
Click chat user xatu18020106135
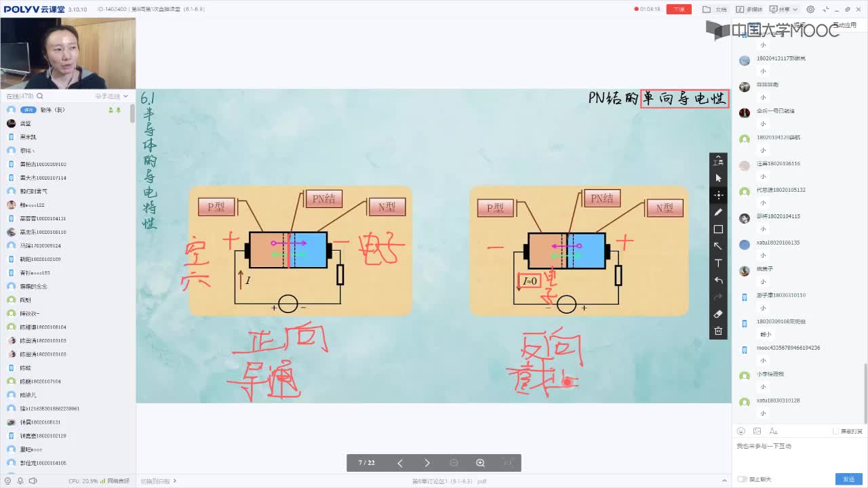(x=778, y=243)
